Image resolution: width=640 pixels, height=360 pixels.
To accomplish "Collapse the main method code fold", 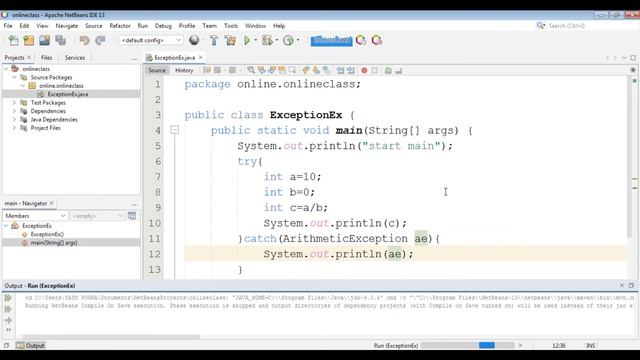I will [174, 130].
